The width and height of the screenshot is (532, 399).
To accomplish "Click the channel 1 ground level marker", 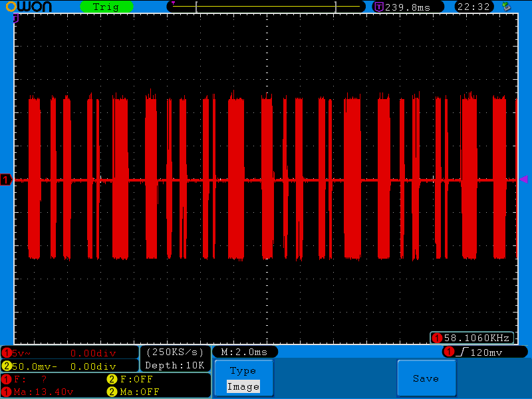I will pyautogui.click(x=6, y=180).
